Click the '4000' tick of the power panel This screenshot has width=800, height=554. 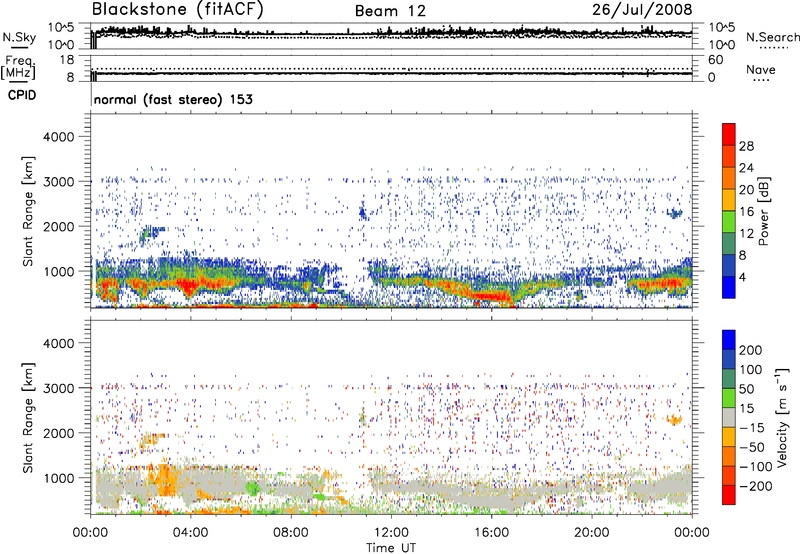point(58,137)
